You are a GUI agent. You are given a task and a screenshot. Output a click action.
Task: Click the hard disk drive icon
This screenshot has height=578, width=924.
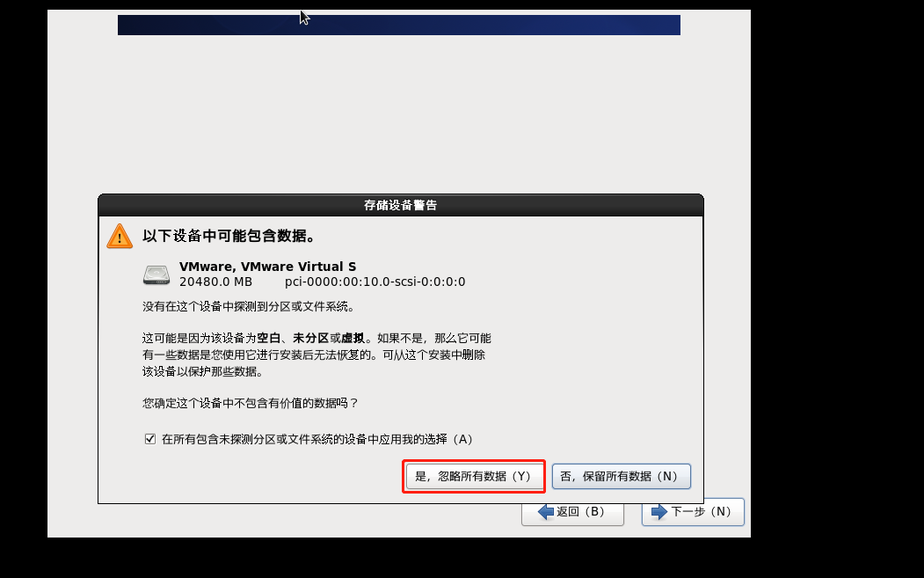click(x=156, y=274)
